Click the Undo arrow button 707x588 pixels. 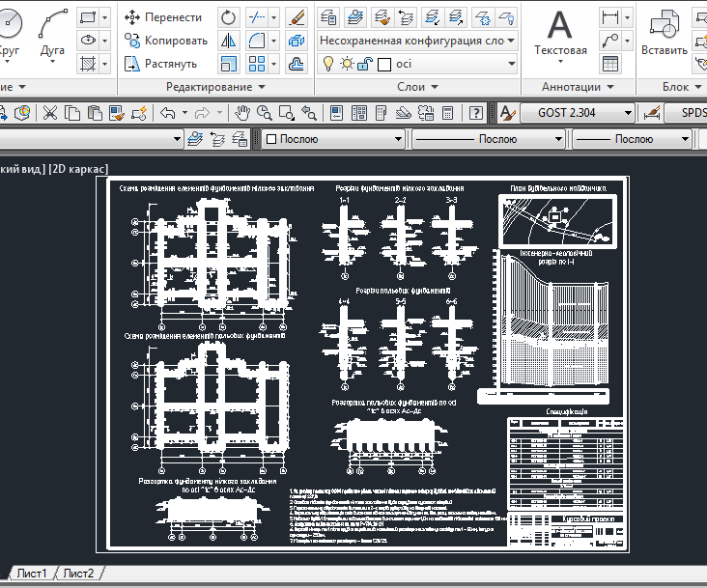coord(168,113)
